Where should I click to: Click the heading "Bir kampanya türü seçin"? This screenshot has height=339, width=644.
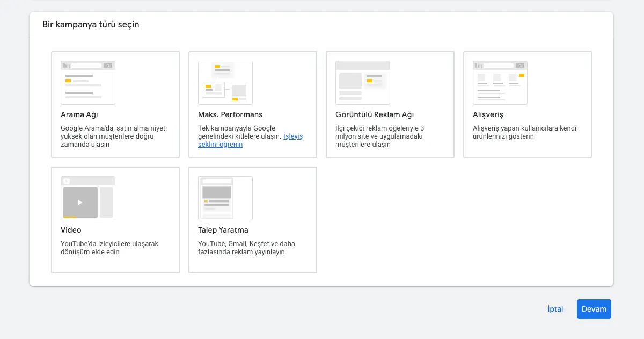[91, 25]
